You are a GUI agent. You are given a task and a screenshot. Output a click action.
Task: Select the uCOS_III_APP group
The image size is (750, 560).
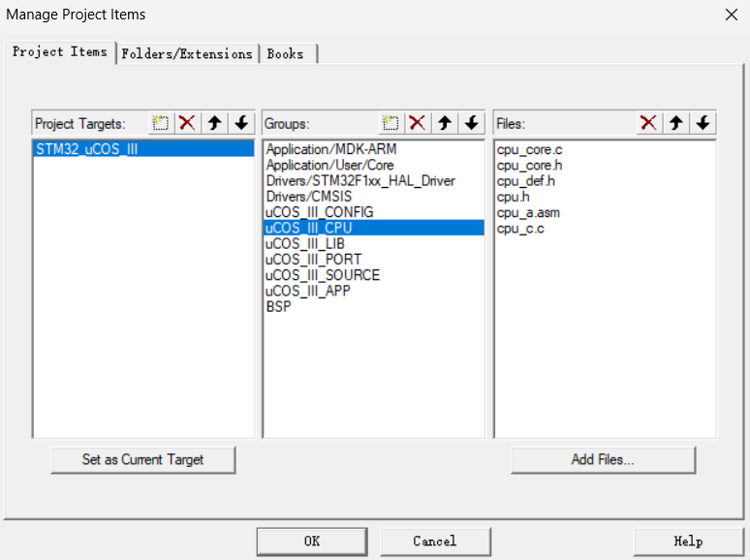pos(374,291)
